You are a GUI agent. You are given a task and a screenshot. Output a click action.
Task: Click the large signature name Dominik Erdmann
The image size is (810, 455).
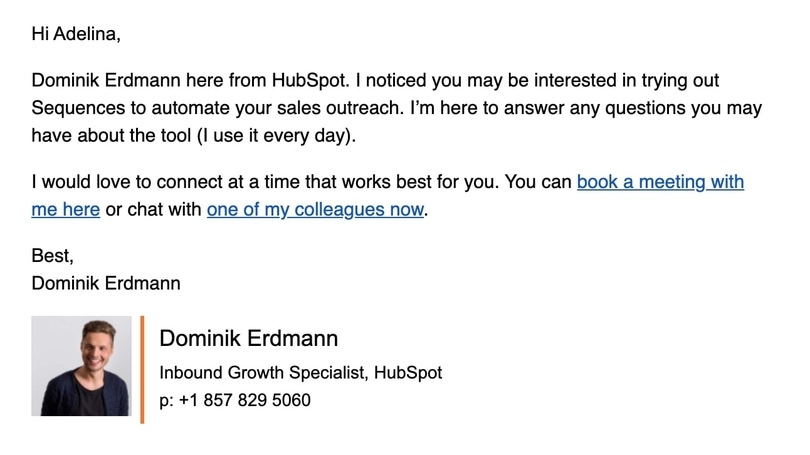(x=248, y=338)
